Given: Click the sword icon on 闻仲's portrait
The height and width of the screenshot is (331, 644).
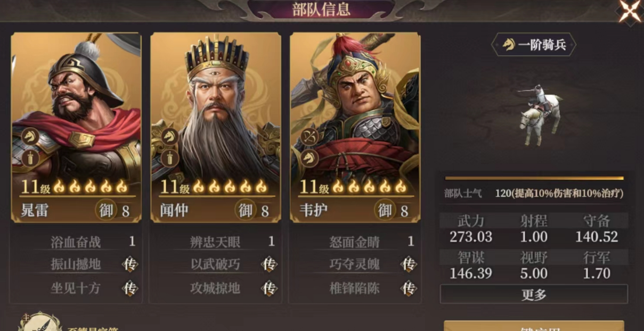Looking at the screenshot, I should click(169, 158).
